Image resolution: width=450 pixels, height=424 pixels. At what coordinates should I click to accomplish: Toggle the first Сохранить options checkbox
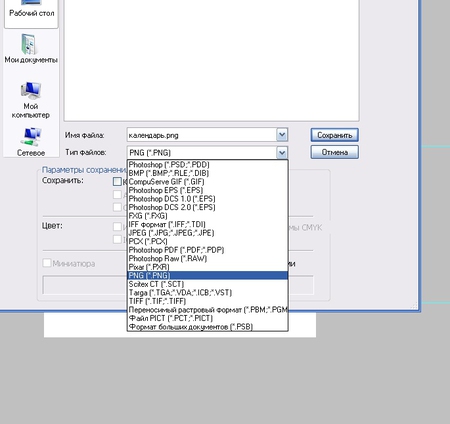(x=117, y=182)
